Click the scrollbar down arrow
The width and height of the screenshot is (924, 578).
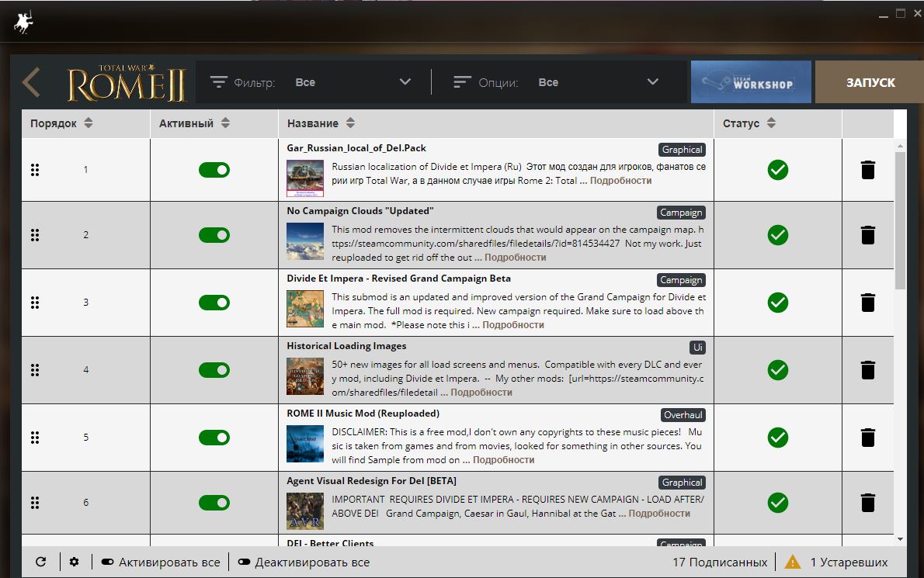coord(900,538)
